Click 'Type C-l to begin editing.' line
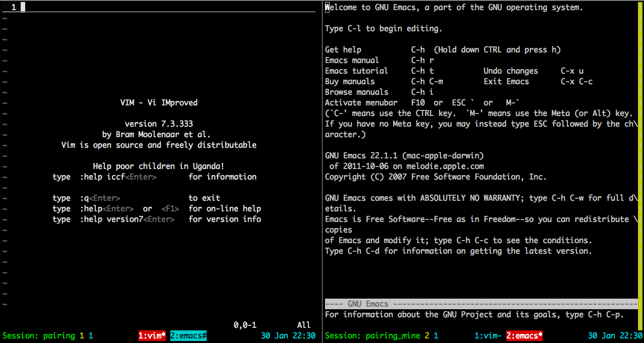The width and height of the screenshot is (644, 343). click(x=383, y=28)
